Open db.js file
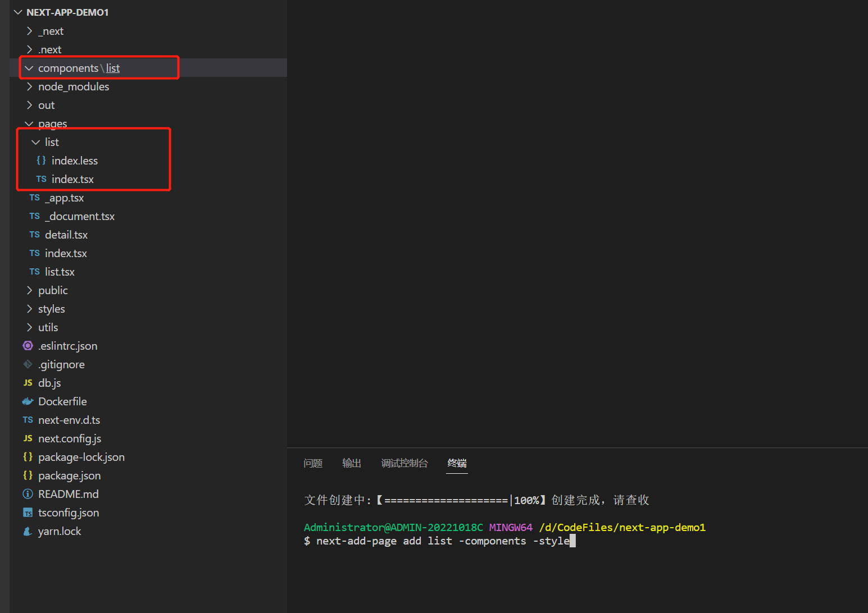Image resolution: width=868 pixels, height=613 pixels. [49, 383]
